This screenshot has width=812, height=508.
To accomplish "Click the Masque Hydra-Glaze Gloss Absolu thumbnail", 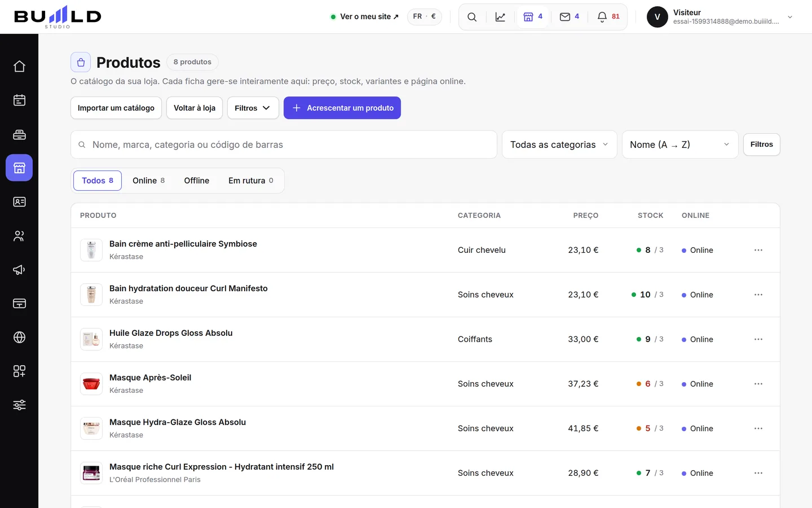I will coord(91,428).
